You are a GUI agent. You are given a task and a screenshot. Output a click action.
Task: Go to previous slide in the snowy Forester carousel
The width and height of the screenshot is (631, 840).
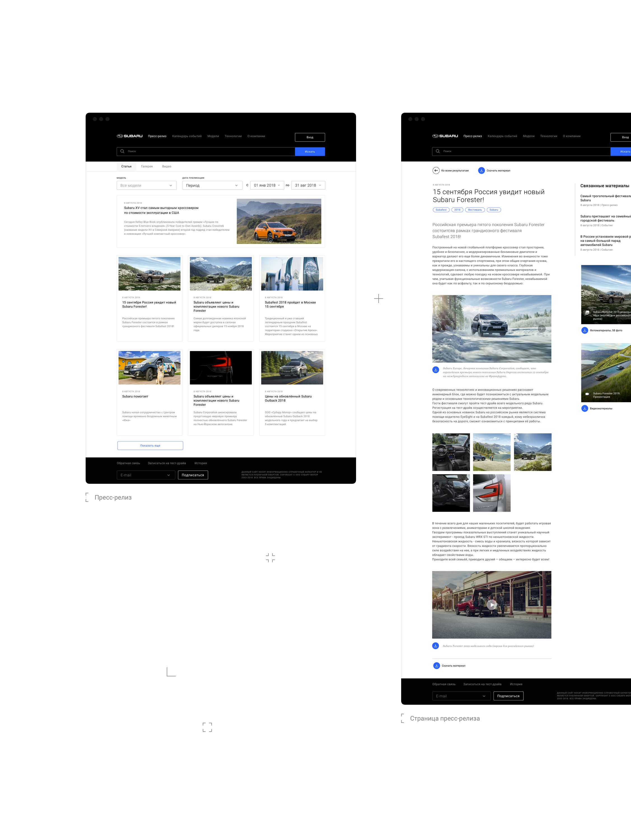click(442, 329)
